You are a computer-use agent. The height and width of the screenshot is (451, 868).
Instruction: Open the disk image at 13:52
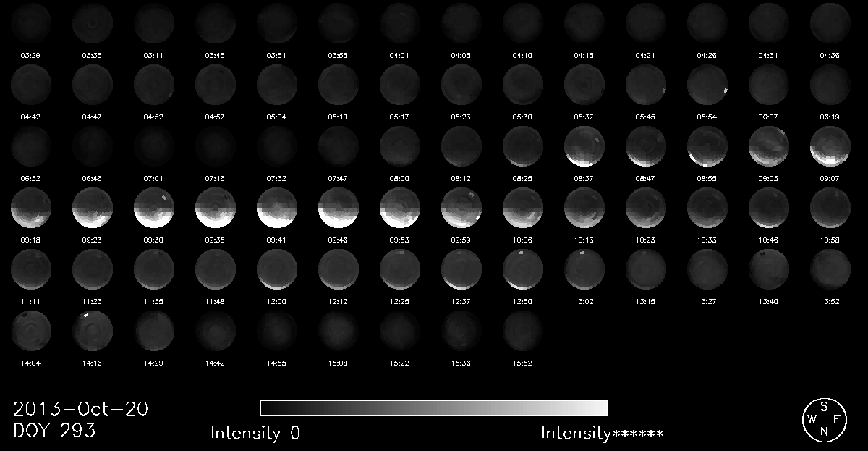coord(830,270)
